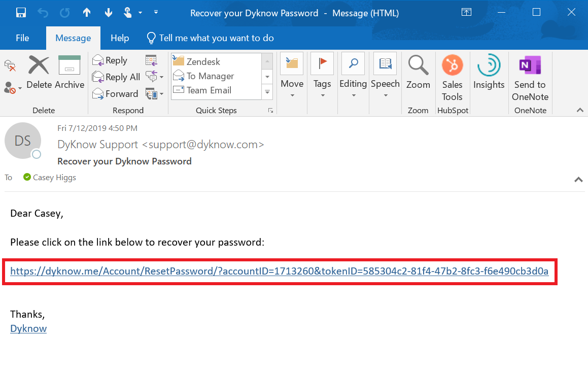Open the Quick Steps dialog launcher
This screenshot has height=373, width=588.
[270, 110]
